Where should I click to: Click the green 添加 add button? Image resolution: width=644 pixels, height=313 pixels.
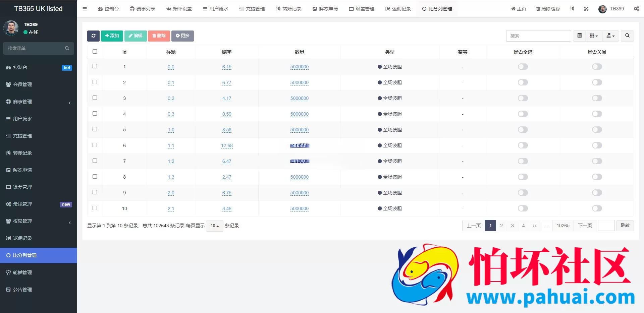pyautogui.click(x=112, y=36)
